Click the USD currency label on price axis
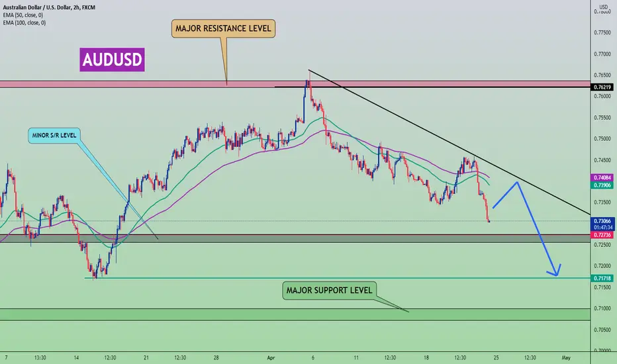The image size is (617, 364). (x=603, y=7)
